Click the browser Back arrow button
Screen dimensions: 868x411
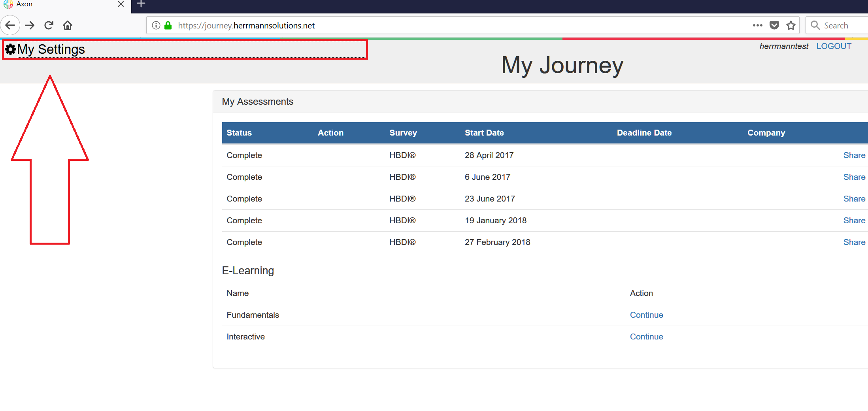[10, 26]
